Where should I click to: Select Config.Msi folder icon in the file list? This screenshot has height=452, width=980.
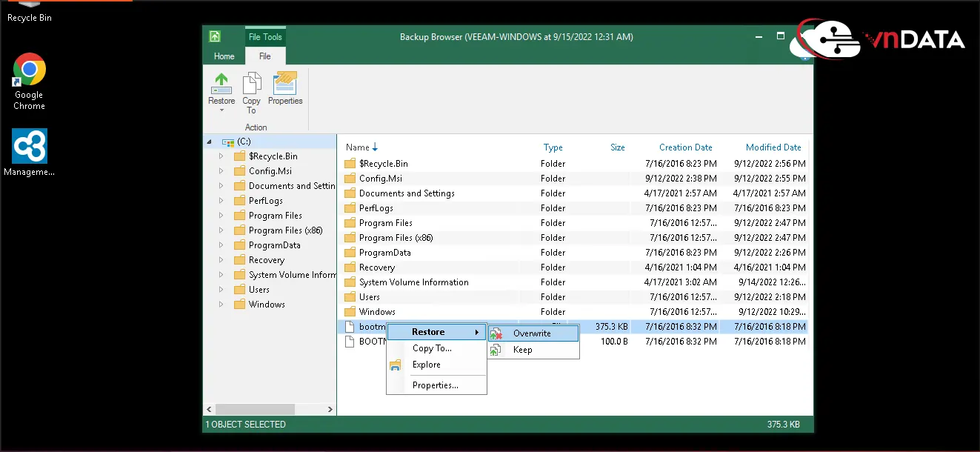click(x=350, y=179)
